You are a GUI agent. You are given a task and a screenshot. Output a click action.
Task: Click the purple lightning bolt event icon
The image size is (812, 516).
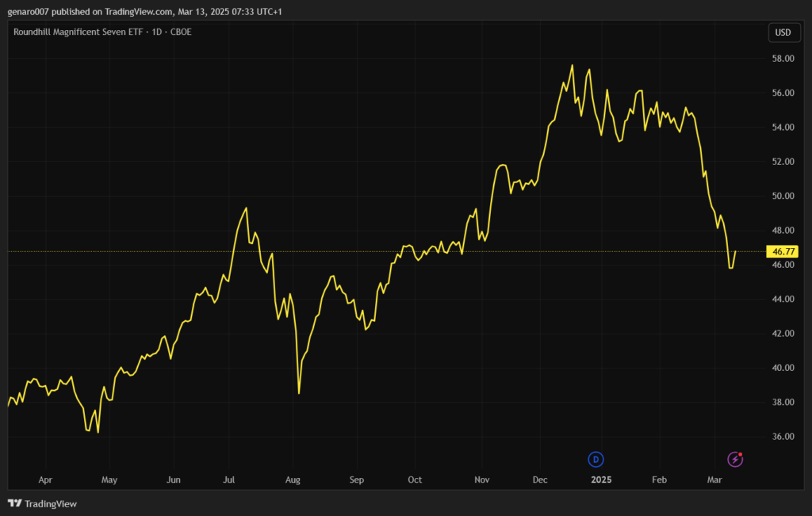[735, 459]
